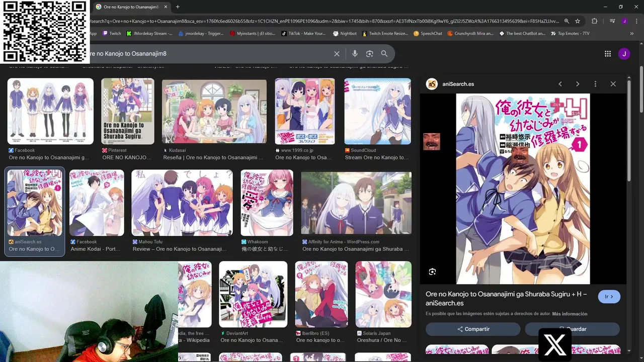Open the Twitch bookmark
Screen dimensions: 644x362
pyautogui.click(x=112, y=34)
